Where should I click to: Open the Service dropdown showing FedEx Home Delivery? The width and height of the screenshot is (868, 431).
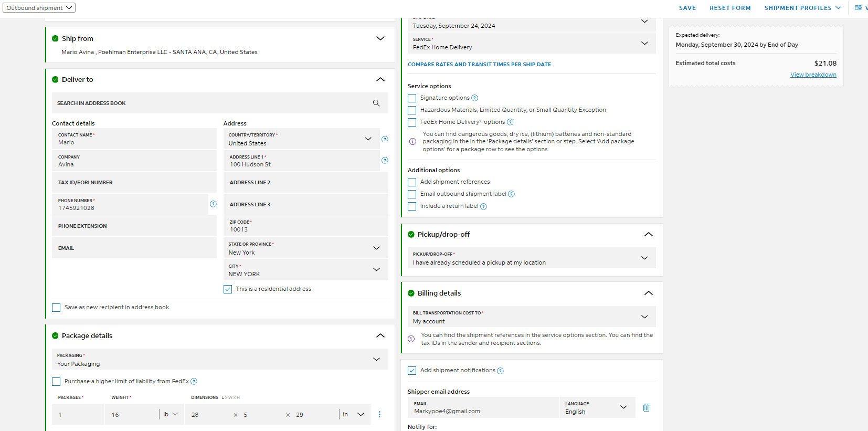[532, 43]
